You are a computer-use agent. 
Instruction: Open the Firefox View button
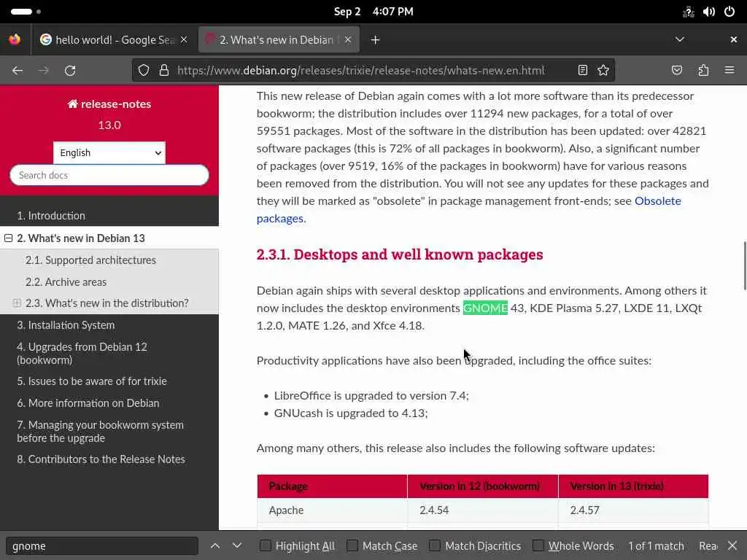point(15,39)
